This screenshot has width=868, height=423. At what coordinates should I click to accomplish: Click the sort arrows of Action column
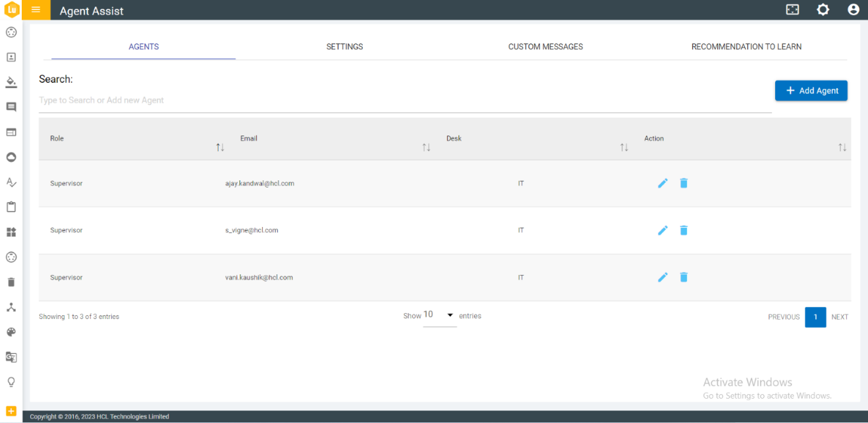[842, 147]
